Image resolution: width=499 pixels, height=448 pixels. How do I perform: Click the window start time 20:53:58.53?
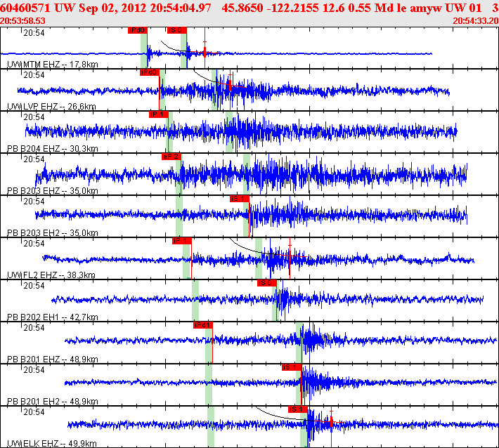(22, 21)
